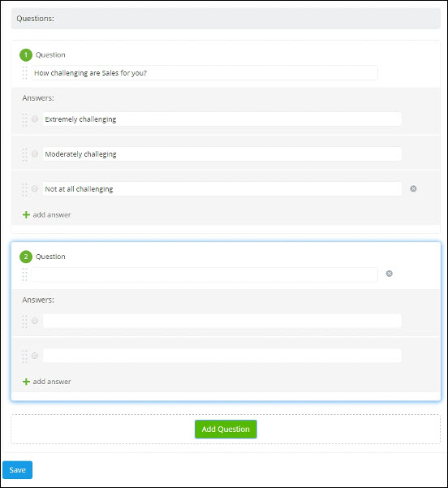Select the 'Moderately challeging' radio button
The image size is (448, 488).
coord(35,153)
